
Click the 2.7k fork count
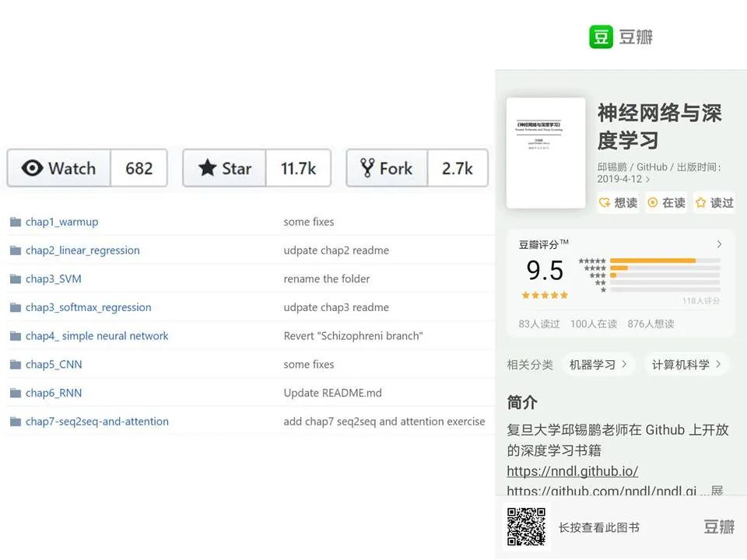pos(458,168)
